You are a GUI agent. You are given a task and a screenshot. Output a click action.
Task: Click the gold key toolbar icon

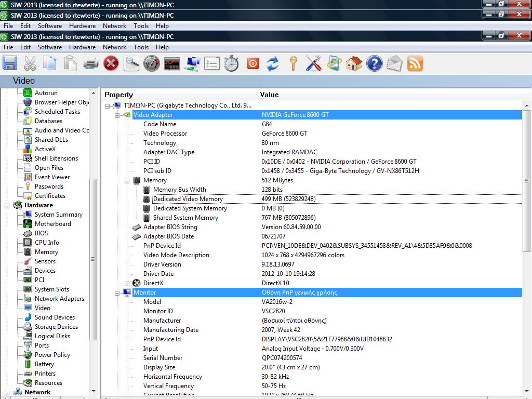click(294, 63)
